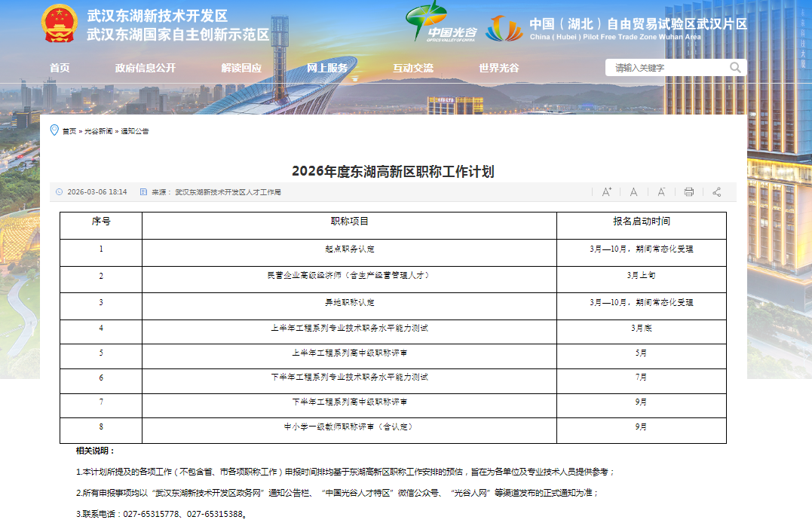This screenshot has width=812, height=532.
Task: Click the 通知公告 breadcrumb link
Action: point(135,130)
